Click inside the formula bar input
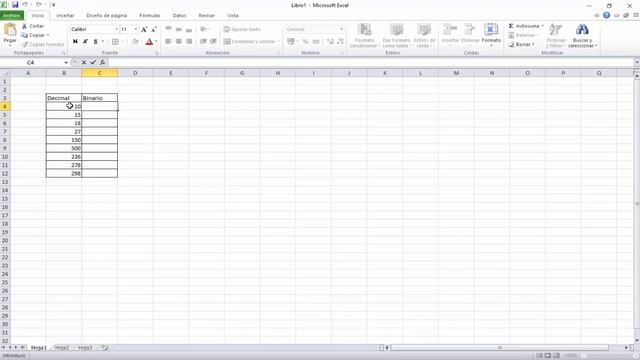The height and width of the screenshot is (360, 640). (x=371, y=62)
